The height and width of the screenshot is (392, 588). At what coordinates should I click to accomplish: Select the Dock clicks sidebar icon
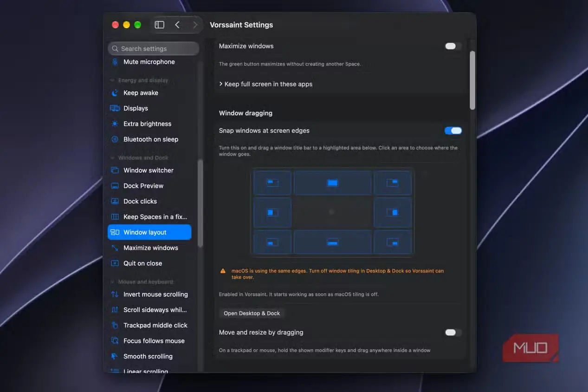click(115, 201)
